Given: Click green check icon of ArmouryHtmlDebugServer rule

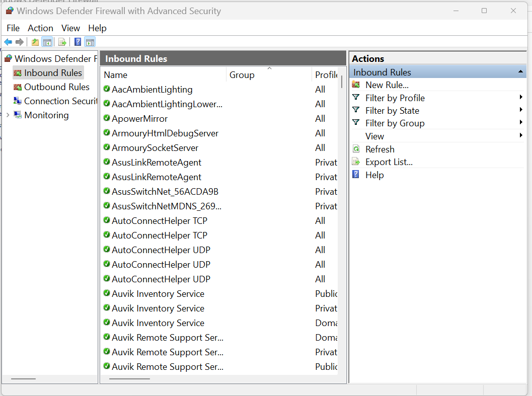Looking at the screenshot, I should pyautogui.click(x=107, y=133).
